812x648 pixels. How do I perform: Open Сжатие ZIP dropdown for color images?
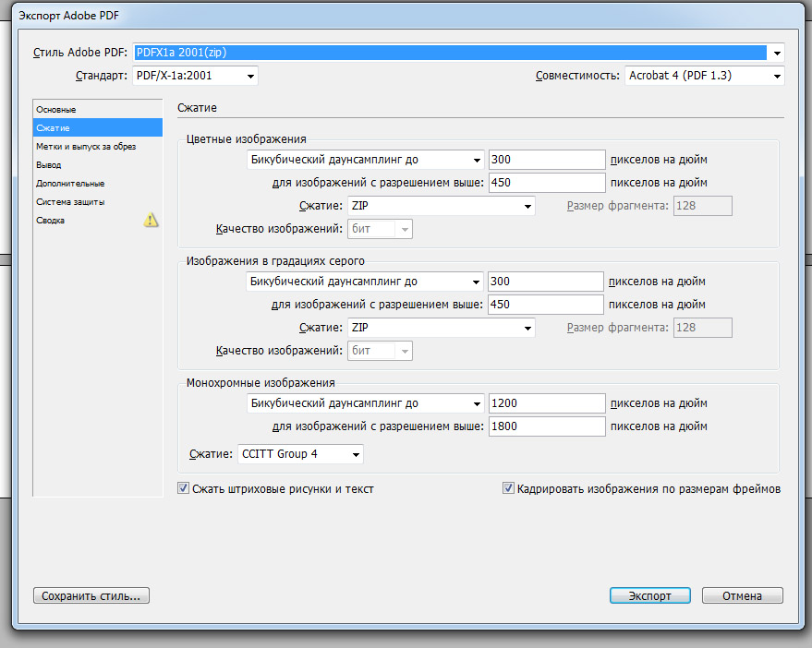pos(441,206)
